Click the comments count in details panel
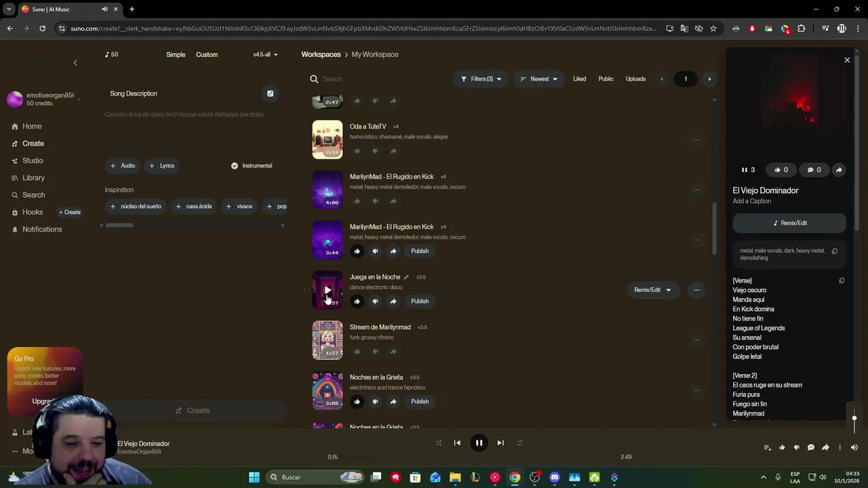Viewport: 868px width, 488px height. [x=814, y=170]
